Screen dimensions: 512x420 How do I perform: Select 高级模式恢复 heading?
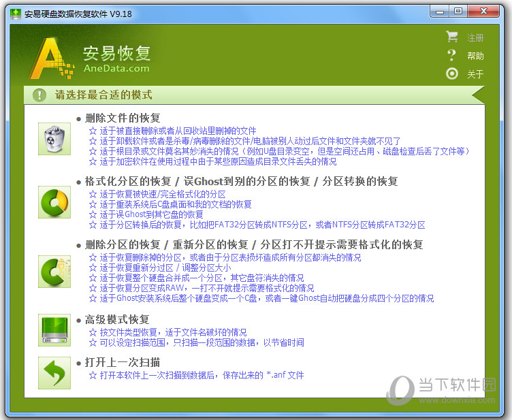tap(117, 319)
